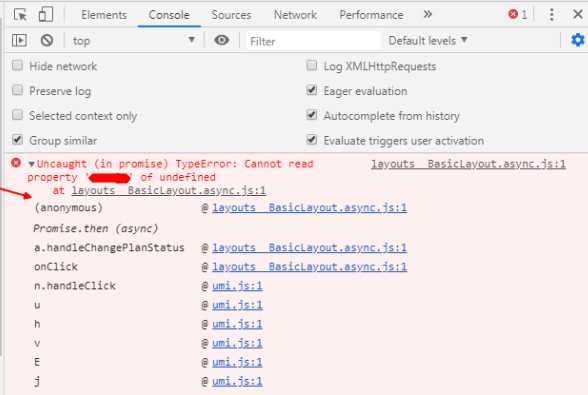This screenshot has width=588, height=395.
Task: Show more tabs chevron
Action: (428, 15)
